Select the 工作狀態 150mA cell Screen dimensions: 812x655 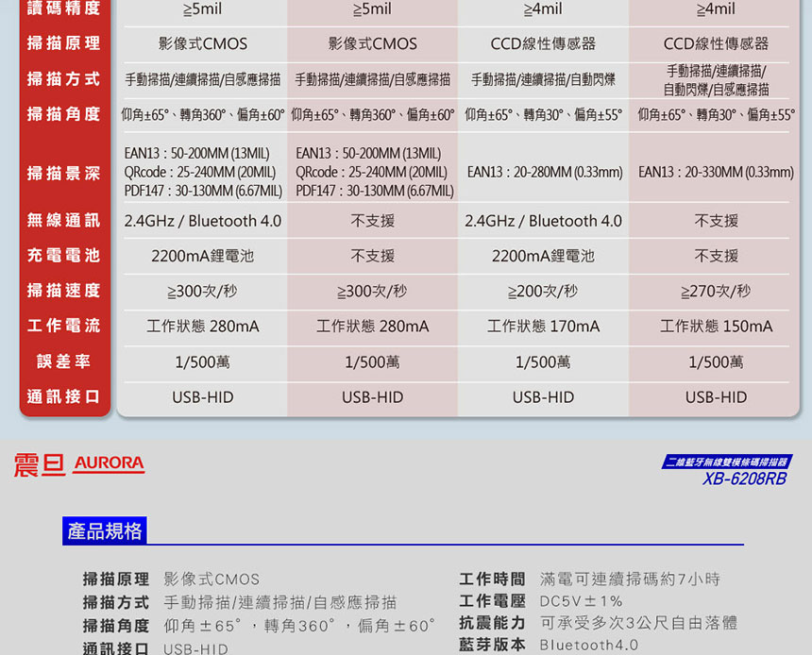click(716, 327)
